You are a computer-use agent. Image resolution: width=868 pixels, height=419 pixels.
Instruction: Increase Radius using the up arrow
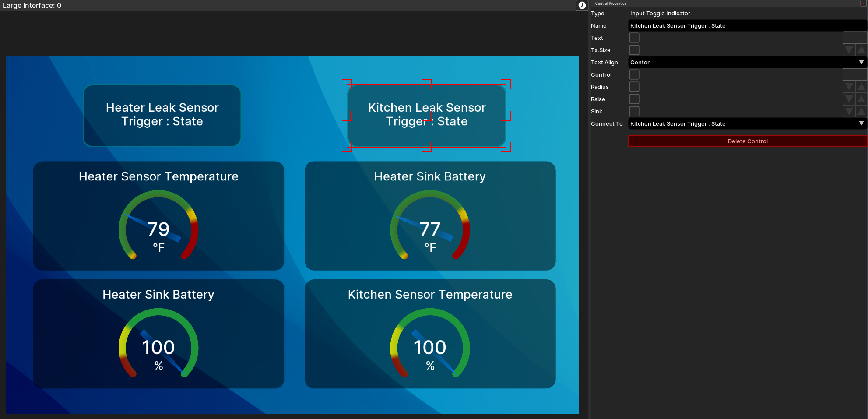tap(861, 87)
